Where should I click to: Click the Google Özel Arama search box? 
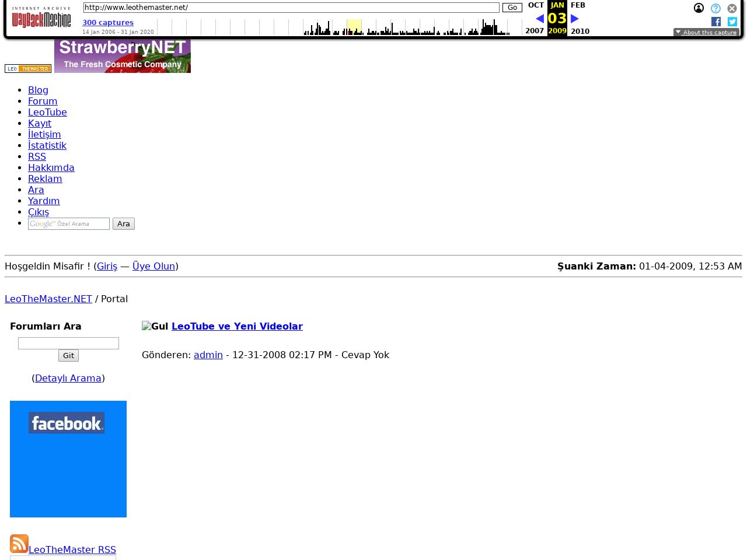click(69, 224)
